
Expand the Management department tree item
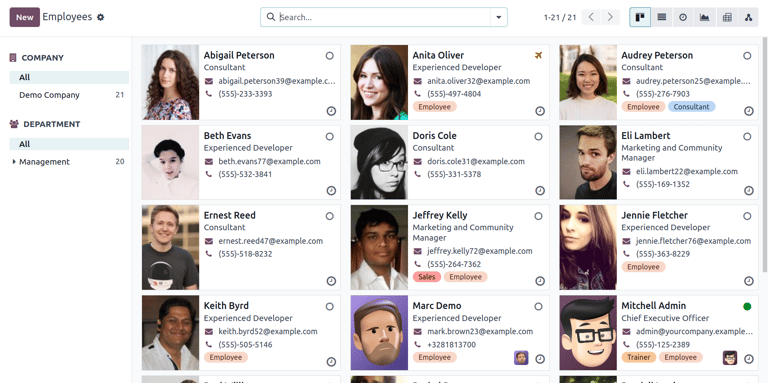tap(14, 162)
